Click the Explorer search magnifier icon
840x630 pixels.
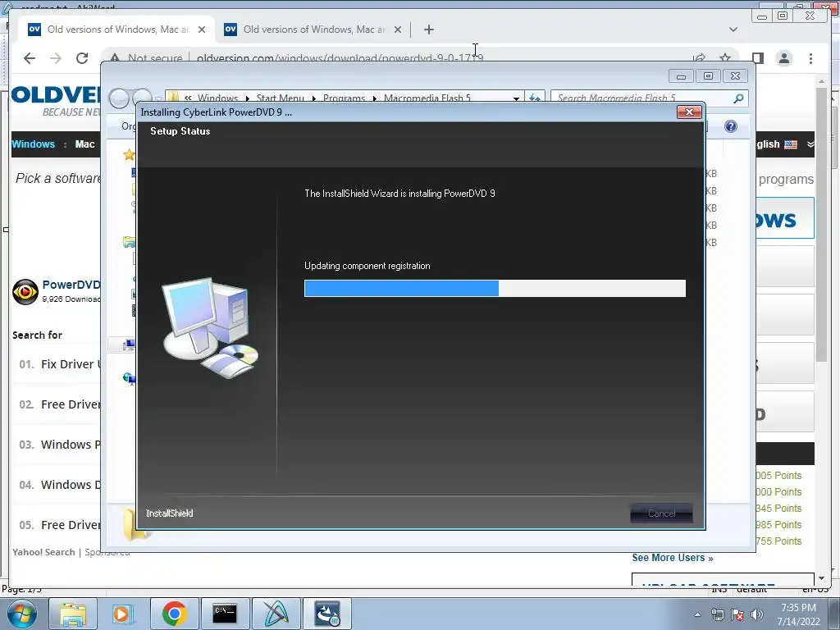tap(738, 98)
